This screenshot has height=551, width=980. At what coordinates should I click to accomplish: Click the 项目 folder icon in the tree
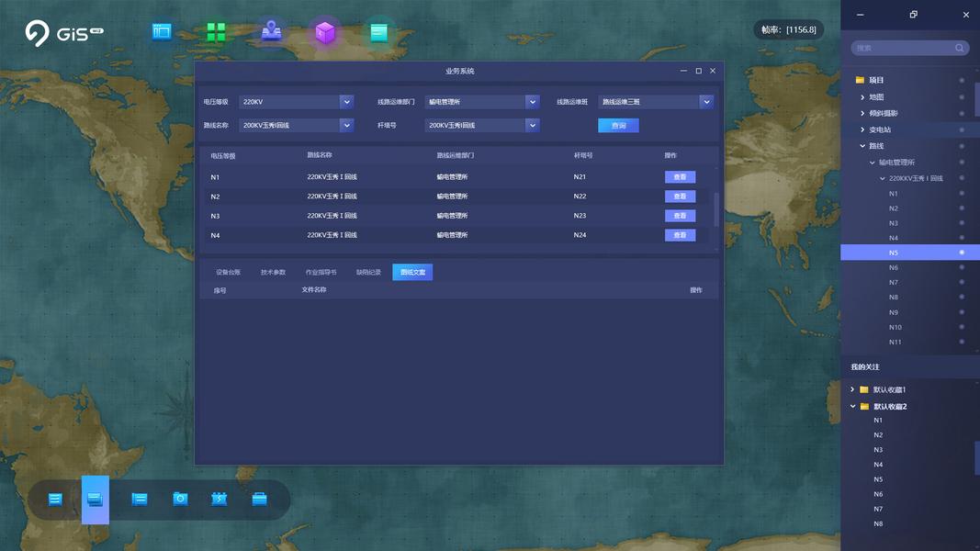[x=860, y=80]
